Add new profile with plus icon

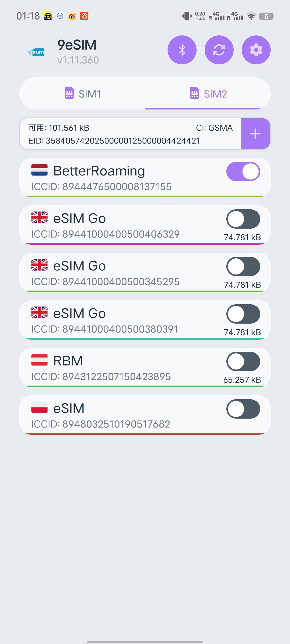(255, 134)
